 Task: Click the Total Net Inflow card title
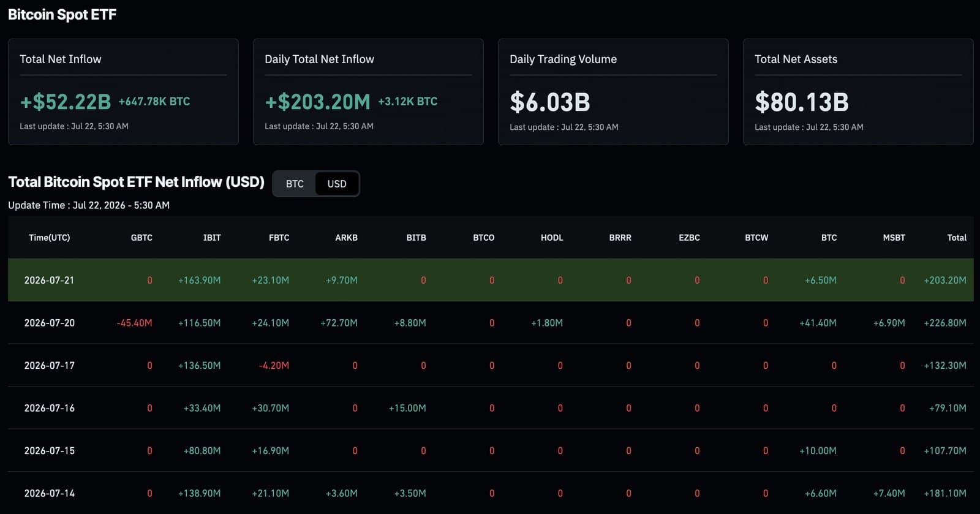(61, 59)
